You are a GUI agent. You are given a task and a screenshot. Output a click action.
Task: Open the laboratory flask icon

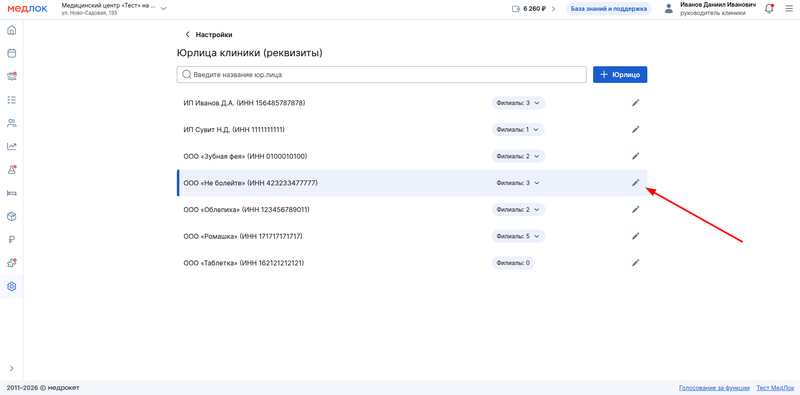tap(11, 170)
